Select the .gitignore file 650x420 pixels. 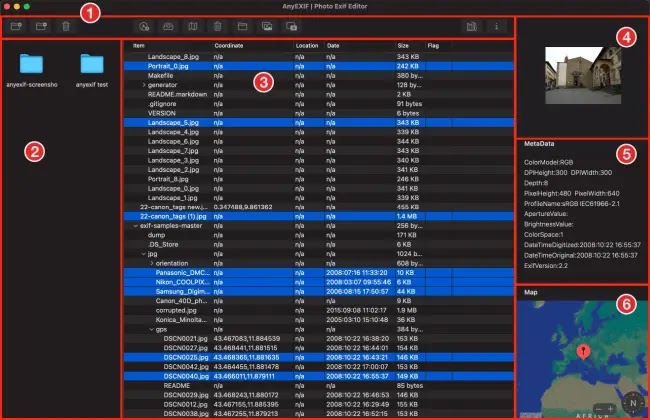click(x=318, y=104)
